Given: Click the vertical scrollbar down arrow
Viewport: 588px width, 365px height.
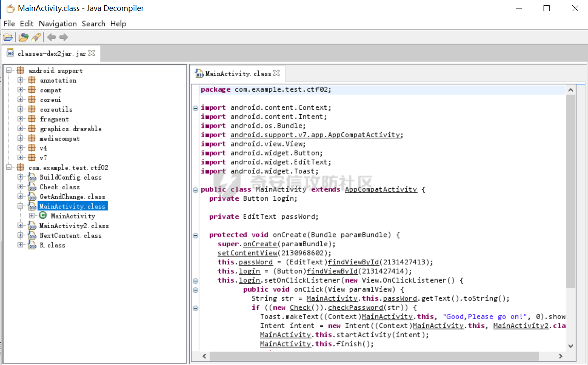Looking at the screenshot, I should pyautogui.click(x=571, y=346).
